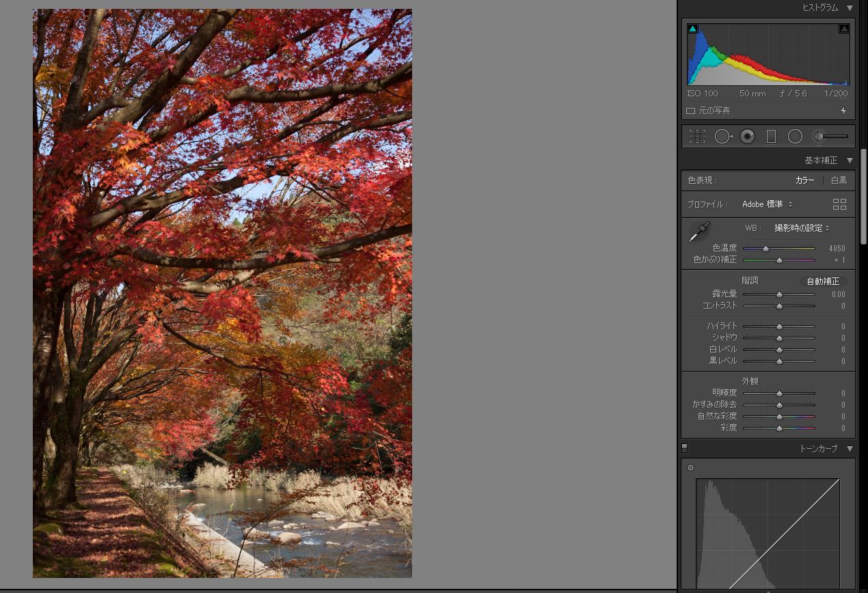Click the 色温度 slider handle
Viewport: 868px width, 593px height.
coord(765,249)
